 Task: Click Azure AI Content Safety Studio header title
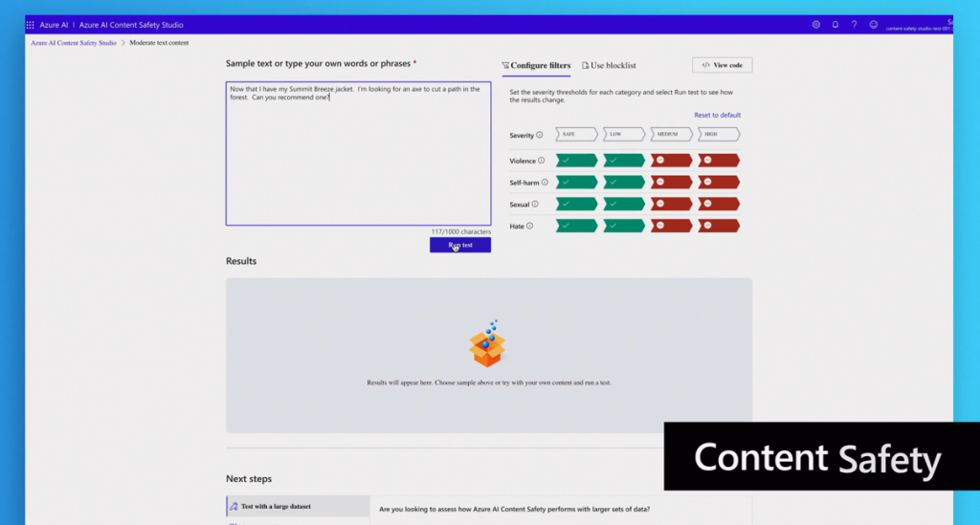tap(131, 25)
